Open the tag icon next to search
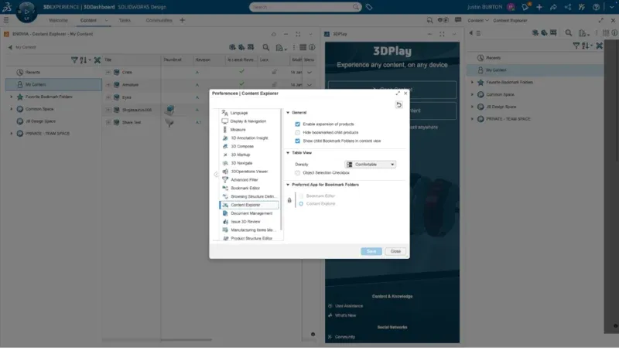This screenshot has width=619, height=364. [369, 7]
